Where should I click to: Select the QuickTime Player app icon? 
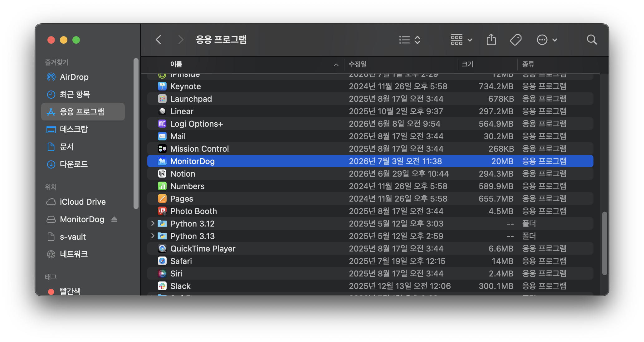162,248
